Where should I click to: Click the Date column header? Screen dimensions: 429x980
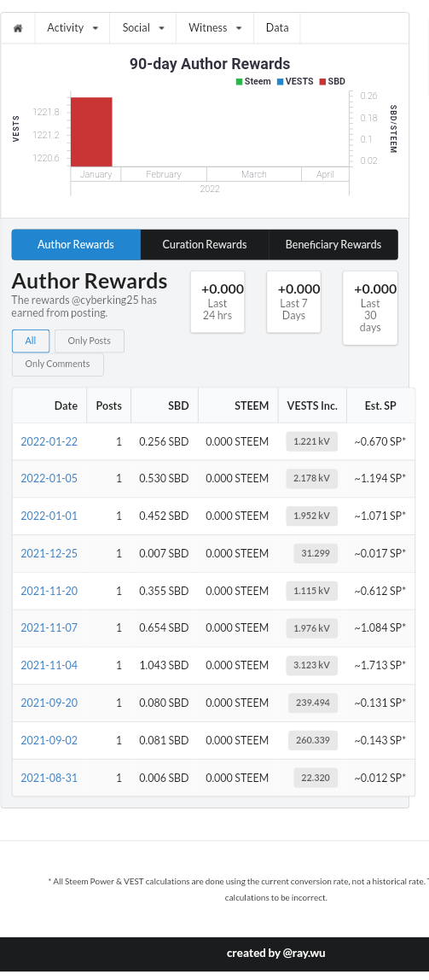click(50, 405)
